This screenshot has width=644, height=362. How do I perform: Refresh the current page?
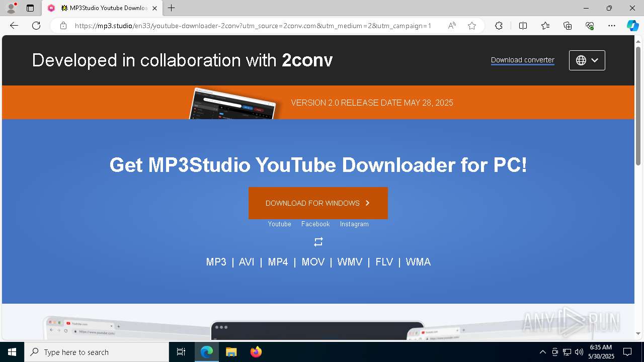tap(36, 26)
